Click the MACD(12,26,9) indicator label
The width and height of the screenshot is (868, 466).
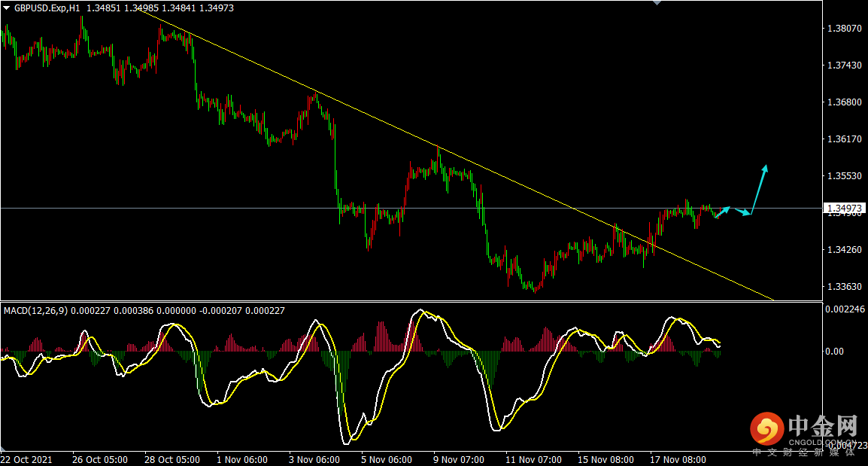(x=35, y=311)
